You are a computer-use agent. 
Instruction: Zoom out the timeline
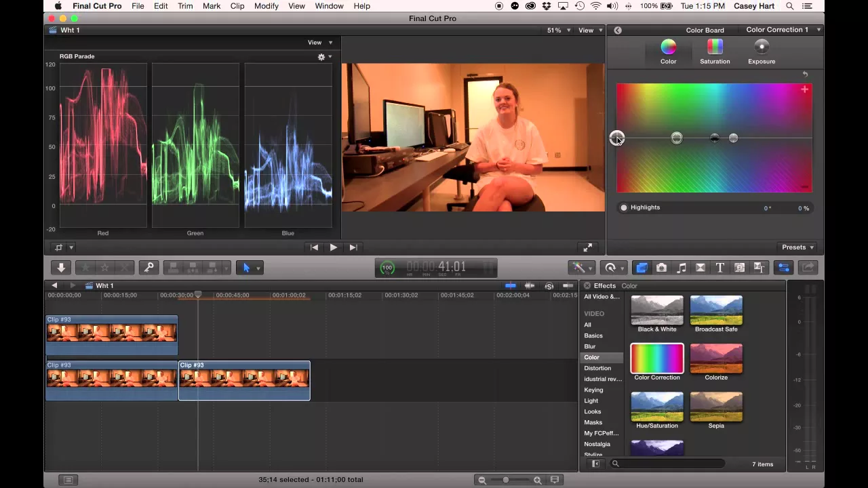point(482,480)
